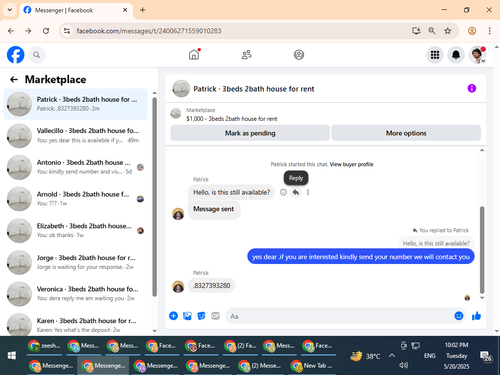This screenshot has width=500, height=375.
Task: Open emoji picker in message box
Action: tap(459, 316)
